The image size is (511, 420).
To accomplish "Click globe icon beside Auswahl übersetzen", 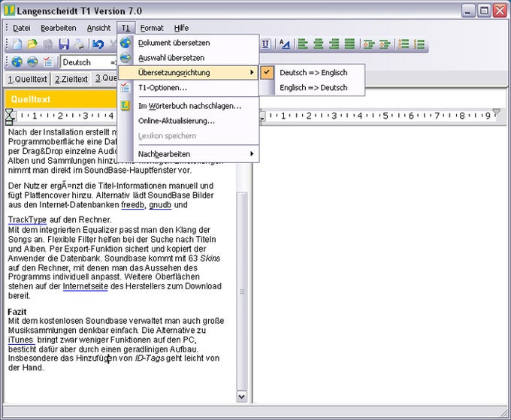I will click(x=125, y=58).
